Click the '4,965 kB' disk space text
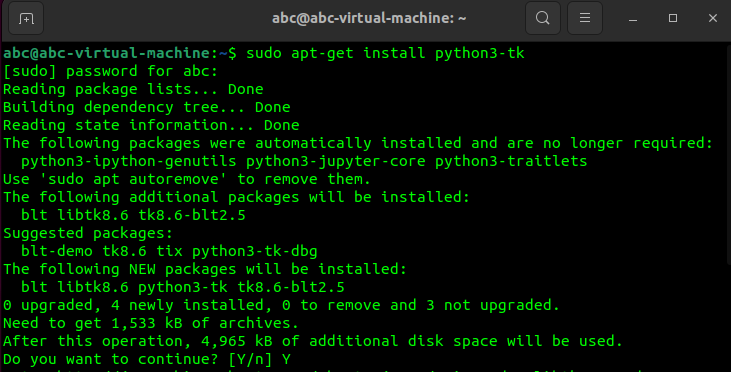Image resolution: width=731 pixels, height=372 pixels. pos(237,341)
